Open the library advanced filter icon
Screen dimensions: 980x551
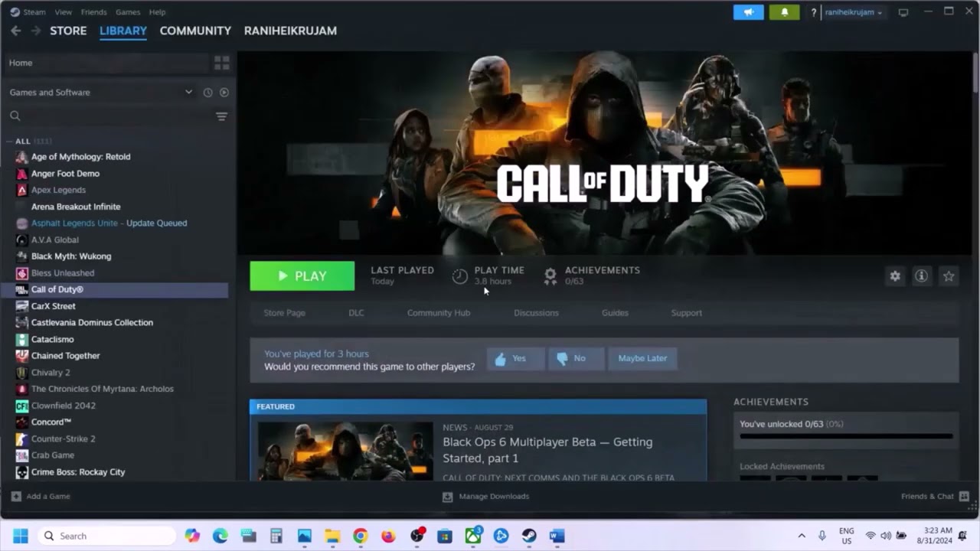click(221, 116)
